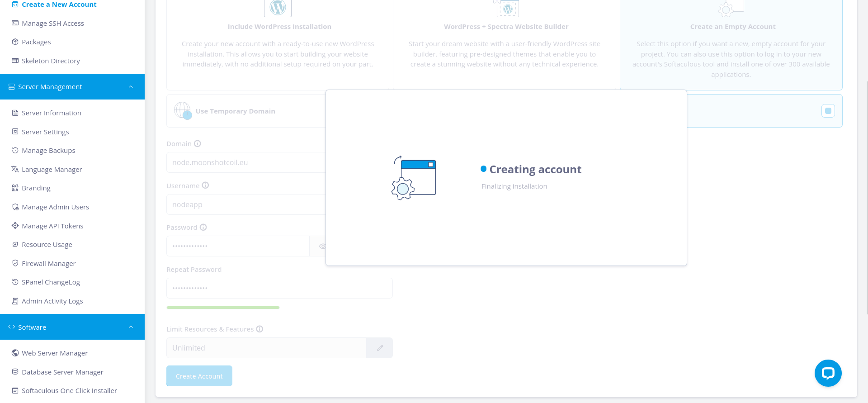868x403 pixels.
Task: Click the Branding icon
Action: pyautogui.click(x=15, y=188)
